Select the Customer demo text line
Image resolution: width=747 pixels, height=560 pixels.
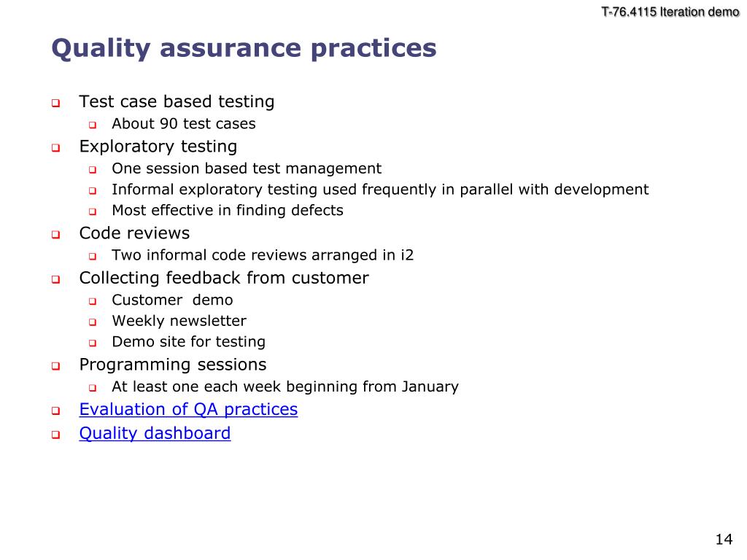pyautogui.click(x=172, y=300)
